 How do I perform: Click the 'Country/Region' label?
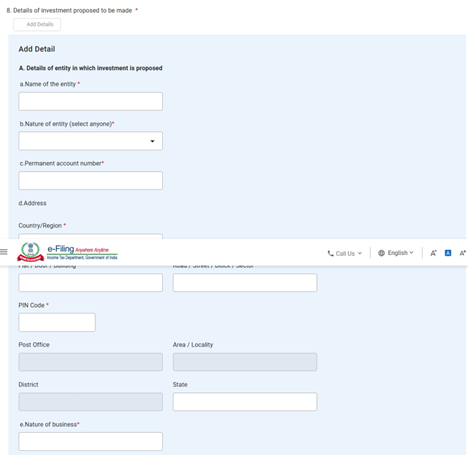(x=40, y=226)
